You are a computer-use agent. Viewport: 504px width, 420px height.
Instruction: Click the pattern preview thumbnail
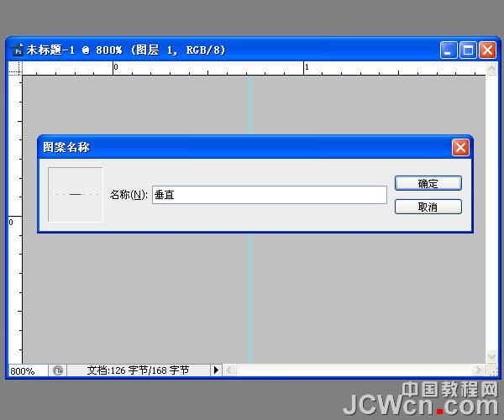tap(76, 194)
